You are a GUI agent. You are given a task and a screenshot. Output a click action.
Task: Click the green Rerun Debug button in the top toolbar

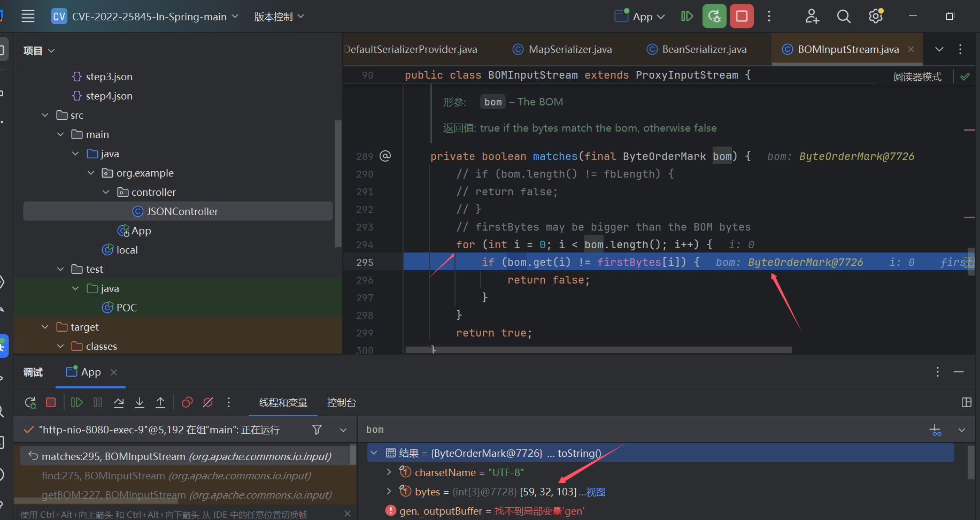714,16
